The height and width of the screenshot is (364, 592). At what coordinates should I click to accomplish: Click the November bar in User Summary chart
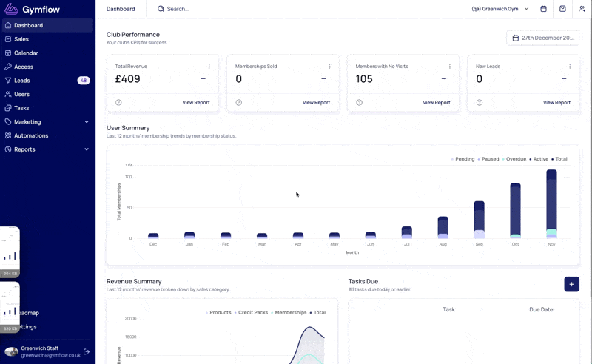551,204
